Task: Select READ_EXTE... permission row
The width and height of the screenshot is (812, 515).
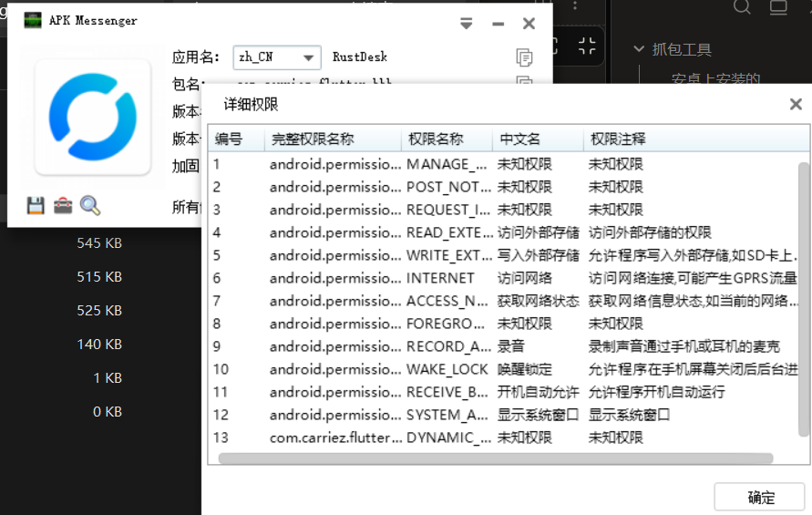Action: [x=503, y=232]
